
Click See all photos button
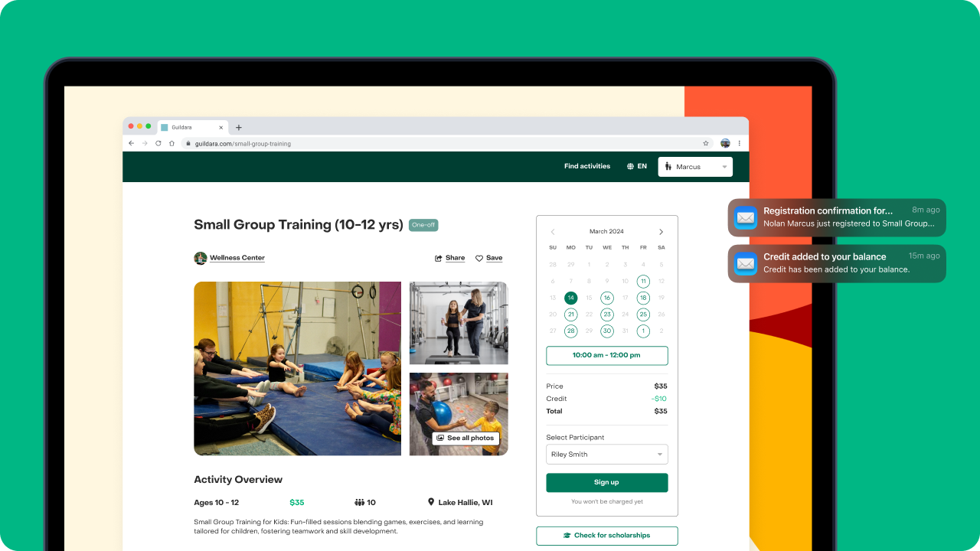(465, 439)
